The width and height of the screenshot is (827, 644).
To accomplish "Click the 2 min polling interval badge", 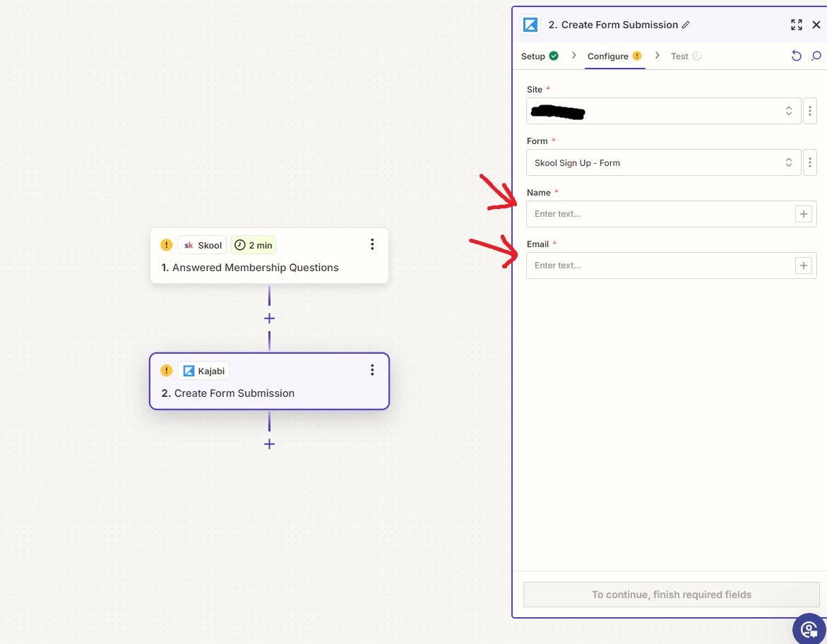I will tap(253, 245).
